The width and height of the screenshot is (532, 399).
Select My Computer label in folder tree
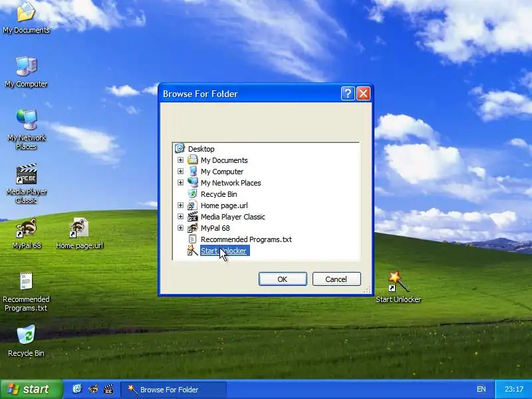pos(222,172)
